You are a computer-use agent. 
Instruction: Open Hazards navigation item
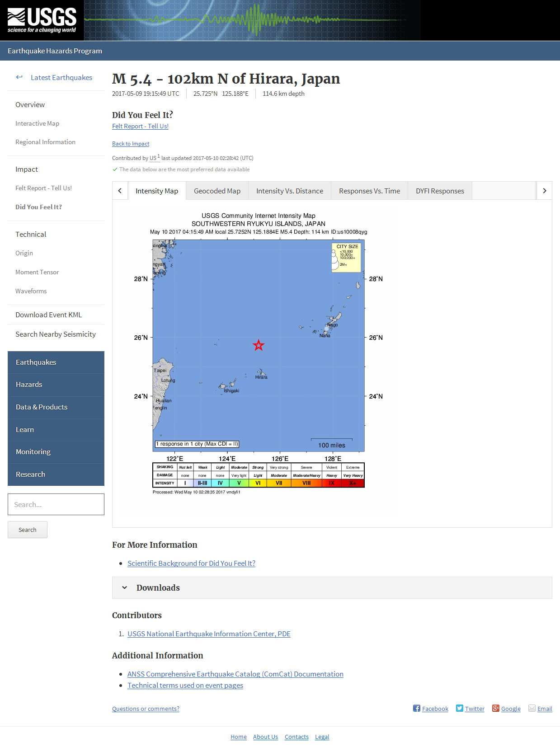click(56, 385)
